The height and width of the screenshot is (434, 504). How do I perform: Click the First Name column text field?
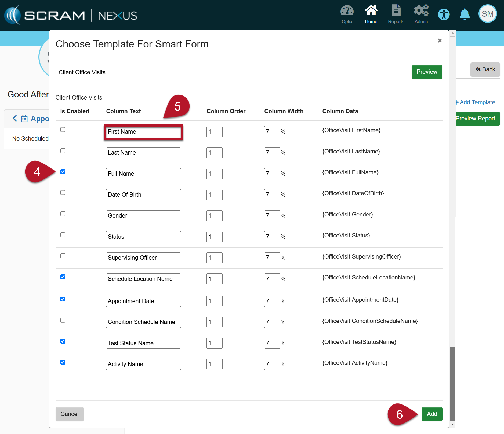pos(143,132)
